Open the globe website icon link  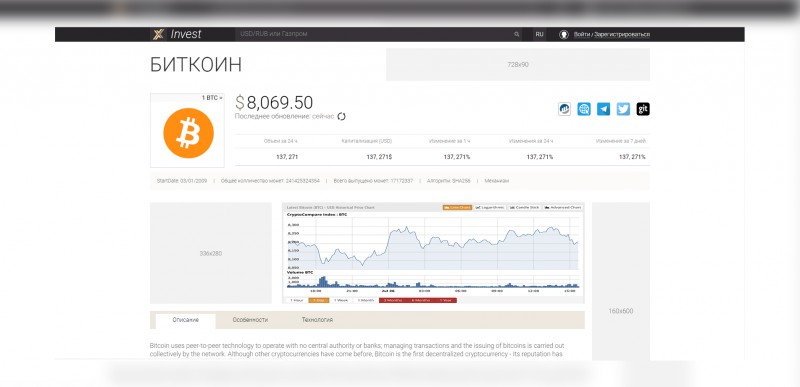(584, 109)
